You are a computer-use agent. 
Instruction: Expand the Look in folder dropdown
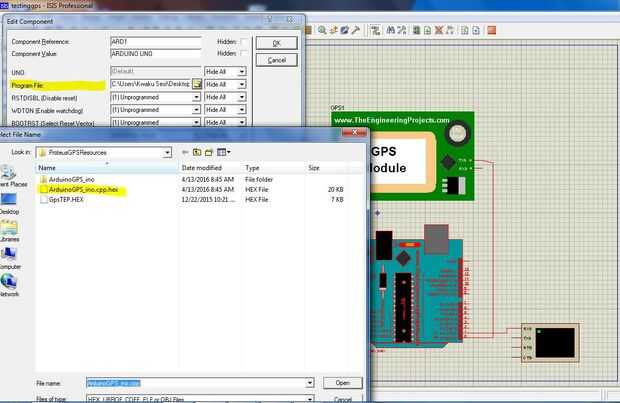click(167, 153)
